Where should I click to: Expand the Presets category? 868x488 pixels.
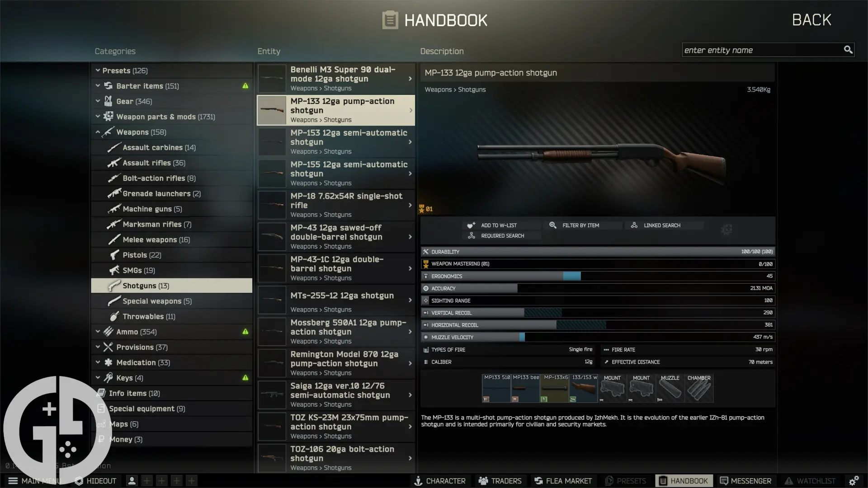pos(98,70)
